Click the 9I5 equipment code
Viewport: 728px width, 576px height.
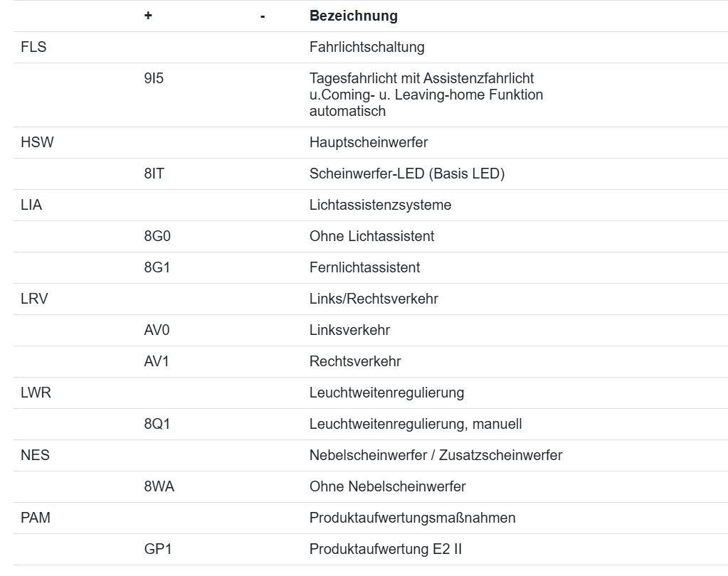(154, 78)
